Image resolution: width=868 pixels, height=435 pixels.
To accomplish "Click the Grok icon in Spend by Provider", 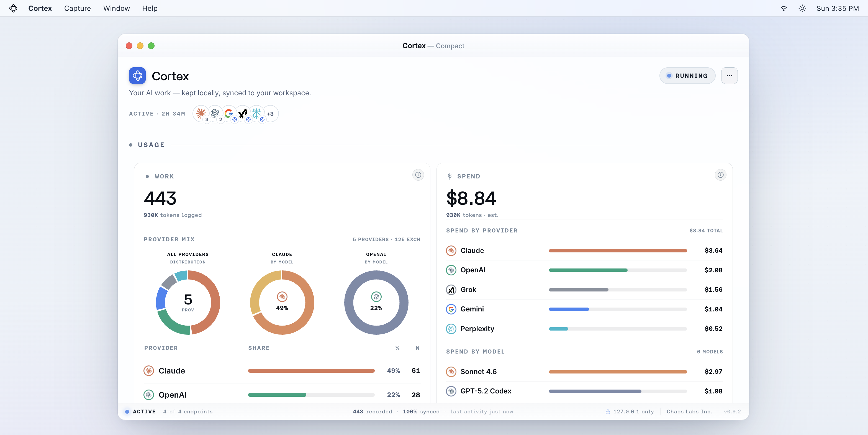I will (x=451, y=290).
